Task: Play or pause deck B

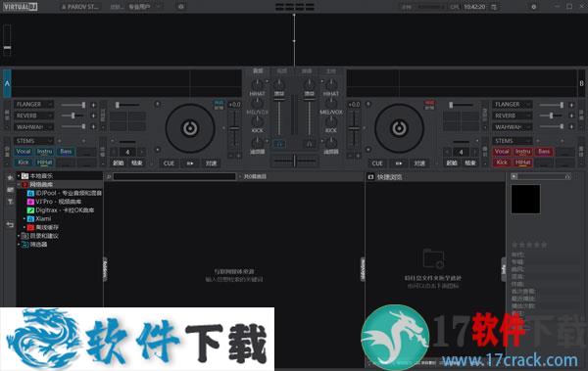Action: click(x=398, y=163)
